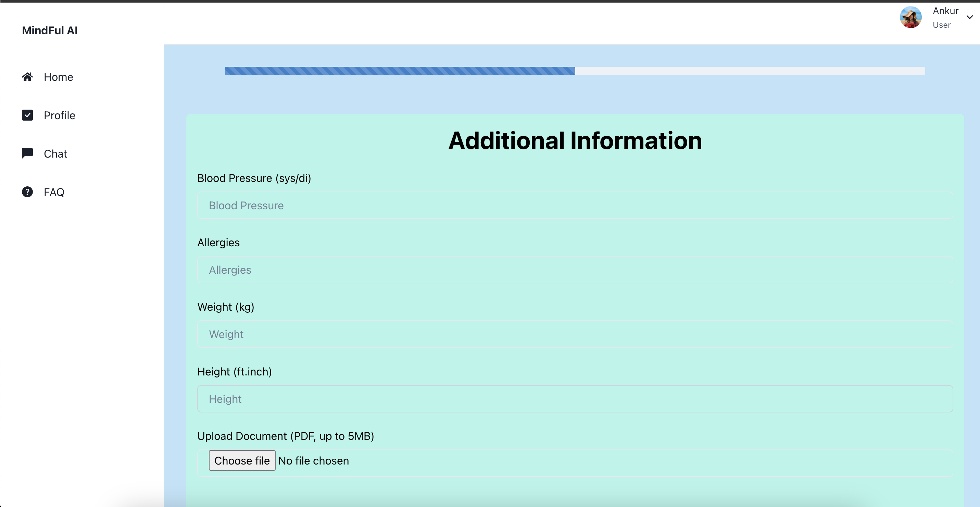Screen dimensions: 980x507
Task: Click the No file chosen text
Action: pos(313,460)
